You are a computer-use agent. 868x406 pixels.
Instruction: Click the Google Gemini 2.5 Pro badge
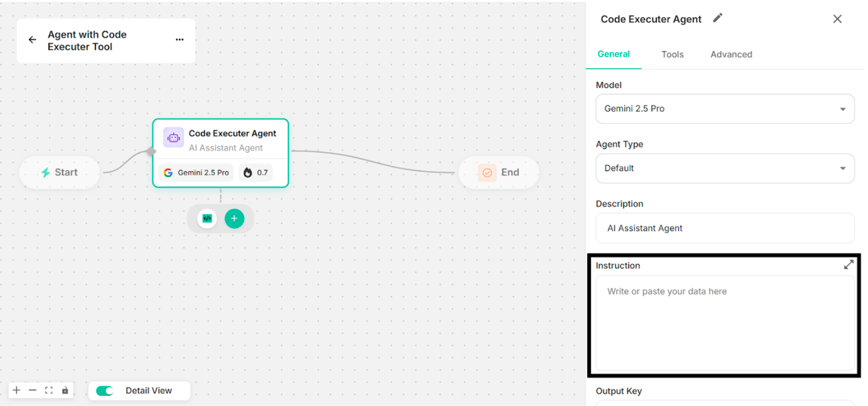[x=196, y=173]
